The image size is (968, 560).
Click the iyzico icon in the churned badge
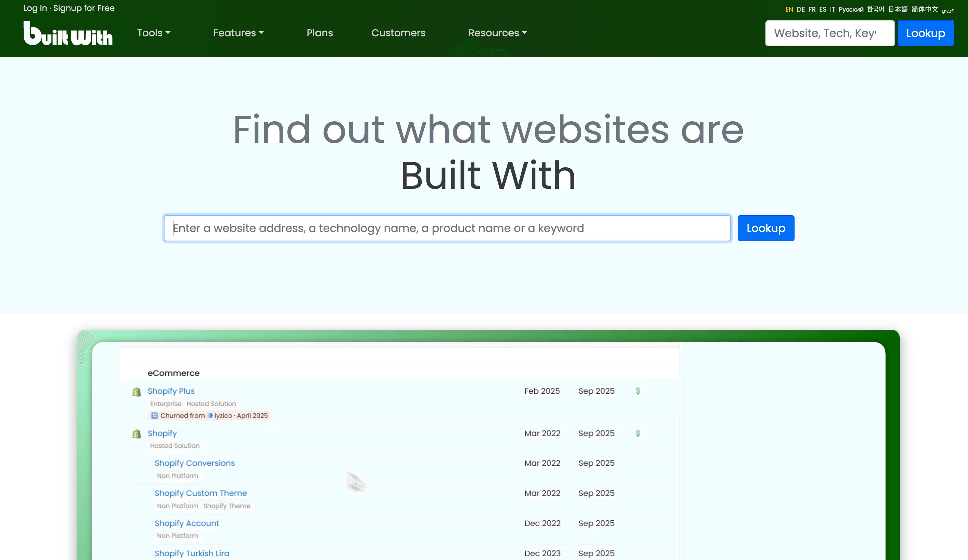tap(210, 416)
